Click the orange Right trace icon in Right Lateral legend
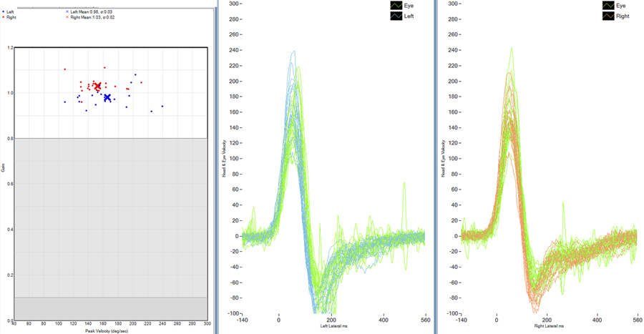The width and height of the screenshot is (644, 334). 608,16
